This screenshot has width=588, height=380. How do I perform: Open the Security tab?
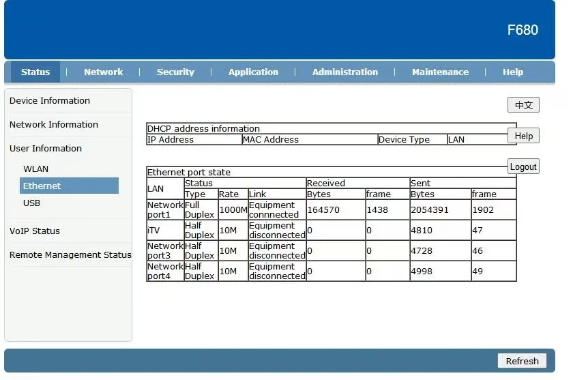tap(175, 72)
